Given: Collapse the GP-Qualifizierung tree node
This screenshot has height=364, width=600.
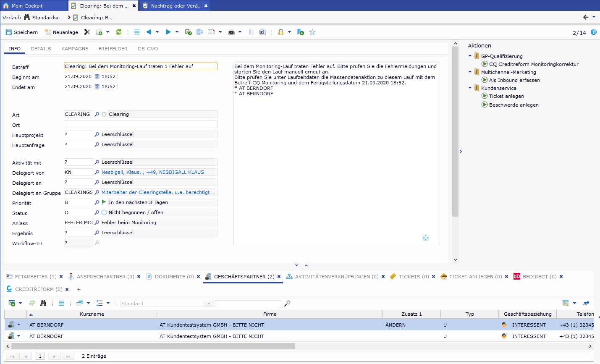Looking at the screenshot, I should [x=470, y=56].
